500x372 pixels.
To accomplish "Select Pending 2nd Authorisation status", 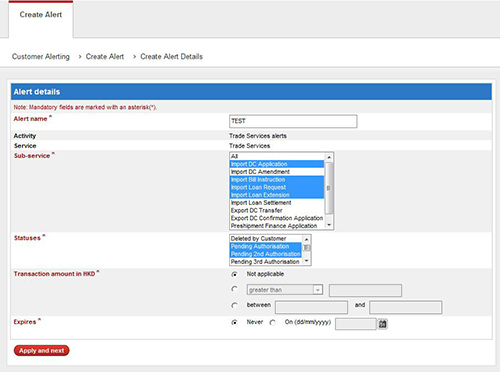I will pyautogui.click(x=266, y=254).
